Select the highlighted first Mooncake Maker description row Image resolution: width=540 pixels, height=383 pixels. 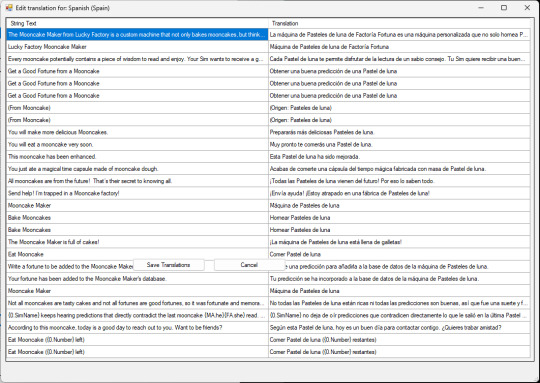tap(137, 34)
